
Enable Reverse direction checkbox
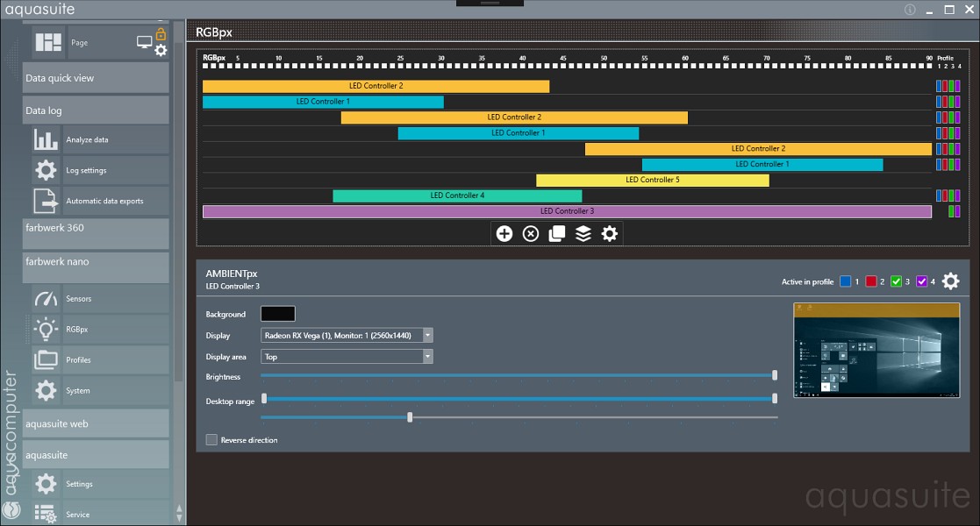[211, 440]
